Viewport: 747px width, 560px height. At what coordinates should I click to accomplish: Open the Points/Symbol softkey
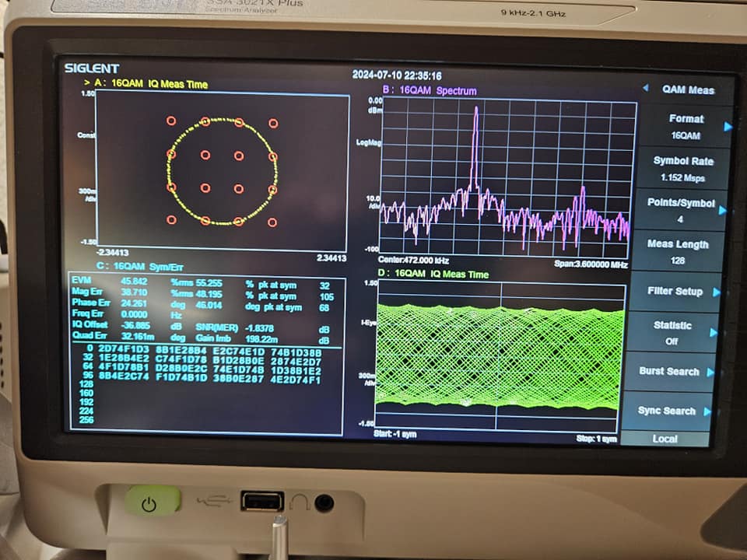point(680,211)
